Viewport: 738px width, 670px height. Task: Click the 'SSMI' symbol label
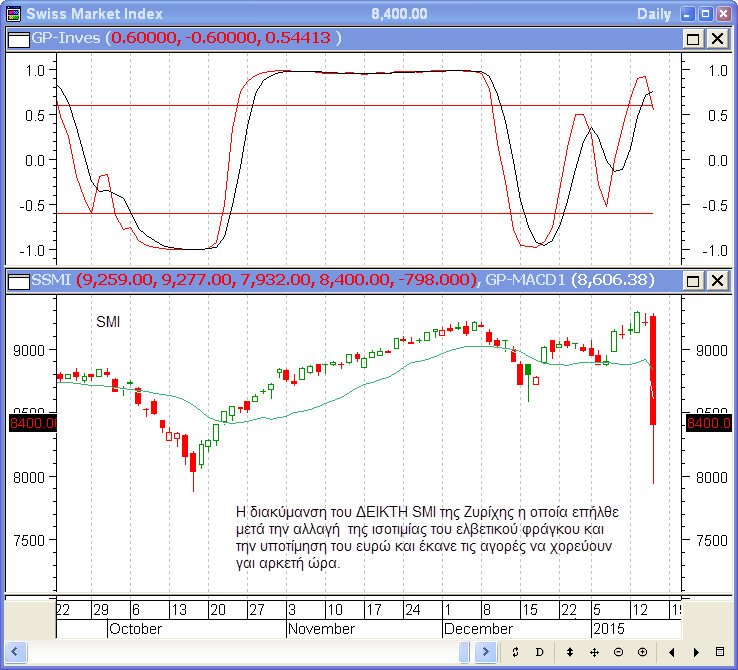point(51,280)
